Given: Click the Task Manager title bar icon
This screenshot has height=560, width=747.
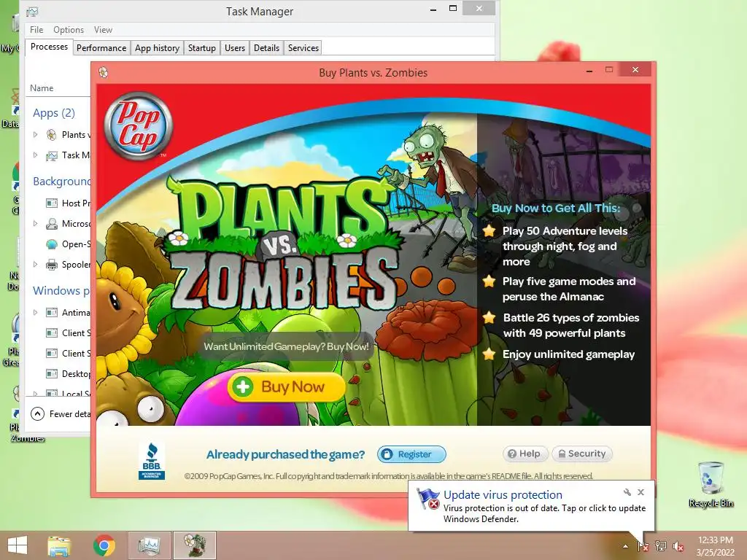Looking at the screenshot, I should [x=32, y=12].
